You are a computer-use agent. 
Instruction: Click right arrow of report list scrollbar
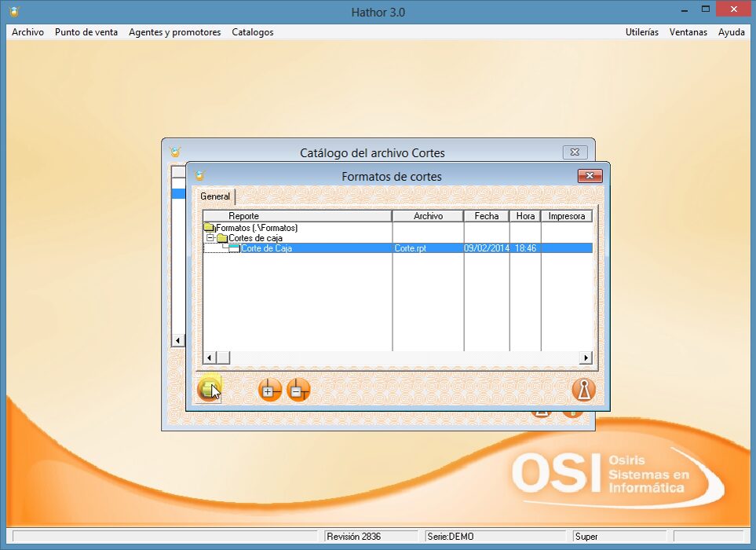click(x=586, y=357)
